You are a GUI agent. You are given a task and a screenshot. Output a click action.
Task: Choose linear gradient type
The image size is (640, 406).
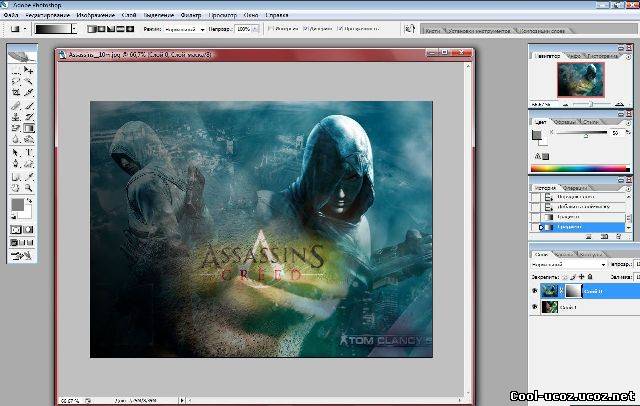point(91,29)
